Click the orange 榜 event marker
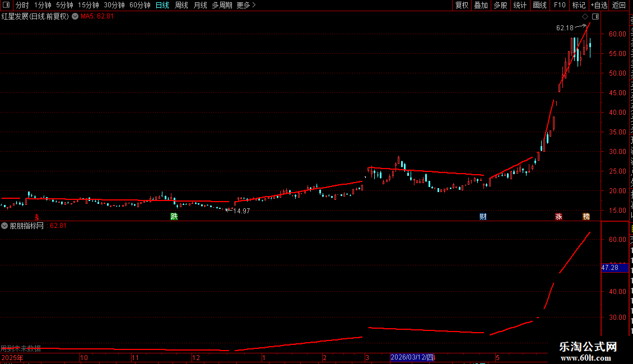 (586, 217)
